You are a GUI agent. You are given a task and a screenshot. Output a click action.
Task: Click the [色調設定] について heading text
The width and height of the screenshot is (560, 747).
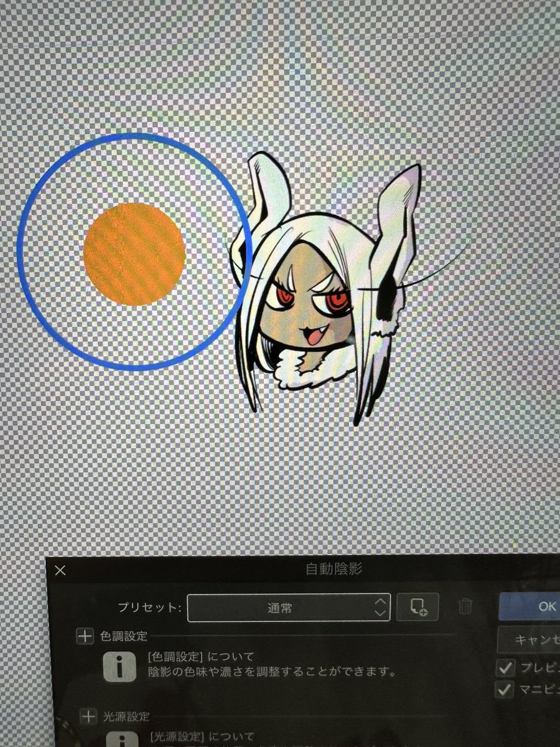(200, 657)
